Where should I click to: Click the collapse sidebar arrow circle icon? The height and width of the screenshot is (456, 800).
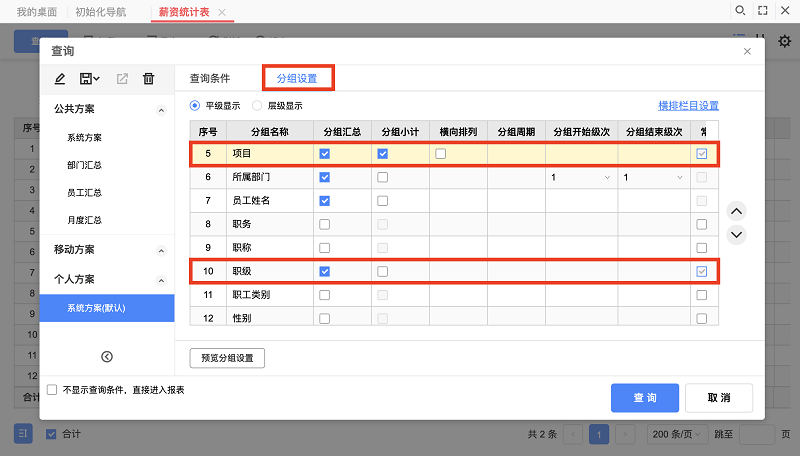point(107,357)
